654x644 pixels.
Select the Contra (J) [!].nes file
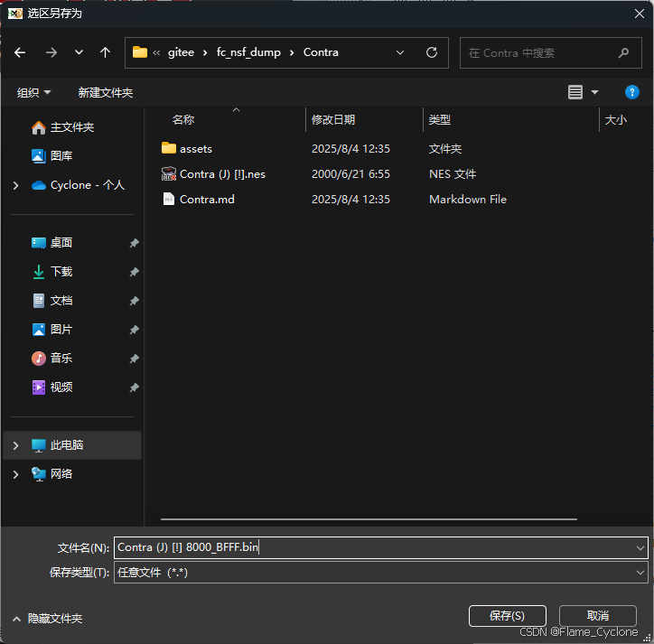point(222,174)
